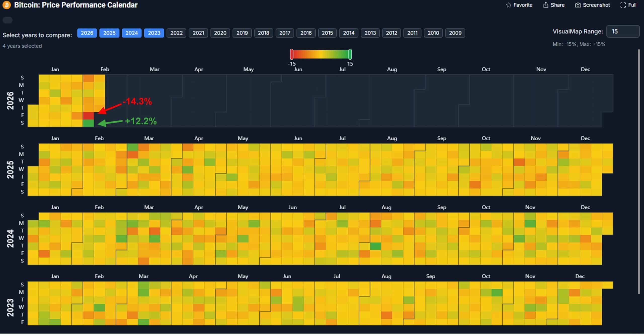Enable the 2022 year toggle

(176, 33)
